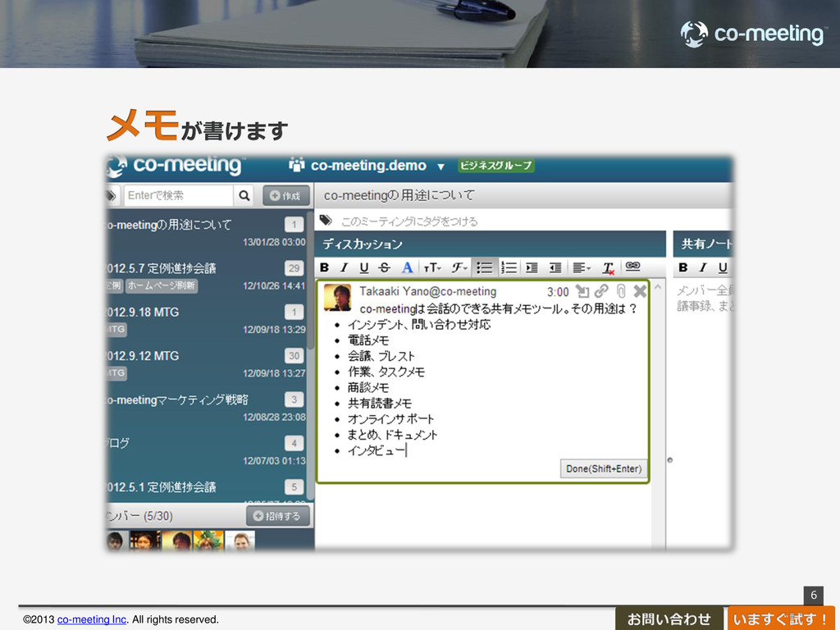Click the 作成 create button

pyautogui.click(x=285, y=195)
